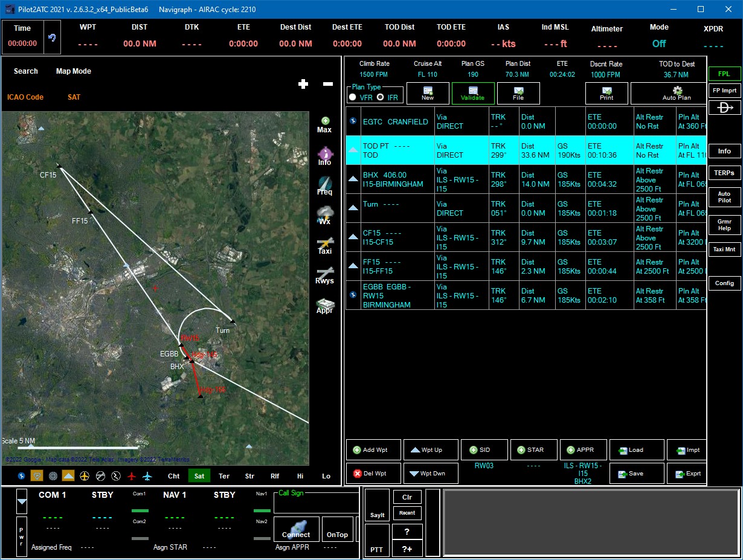743x560 pixels.
Task: Toggle the Pwr power switch
Action: [22, 536]
